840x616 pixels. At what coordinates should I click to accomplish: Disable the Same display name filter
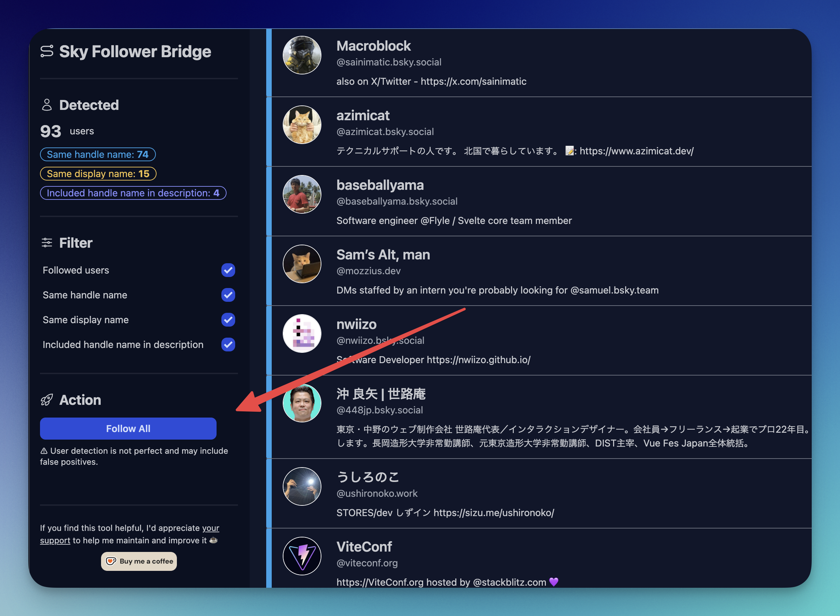(228, 320)
